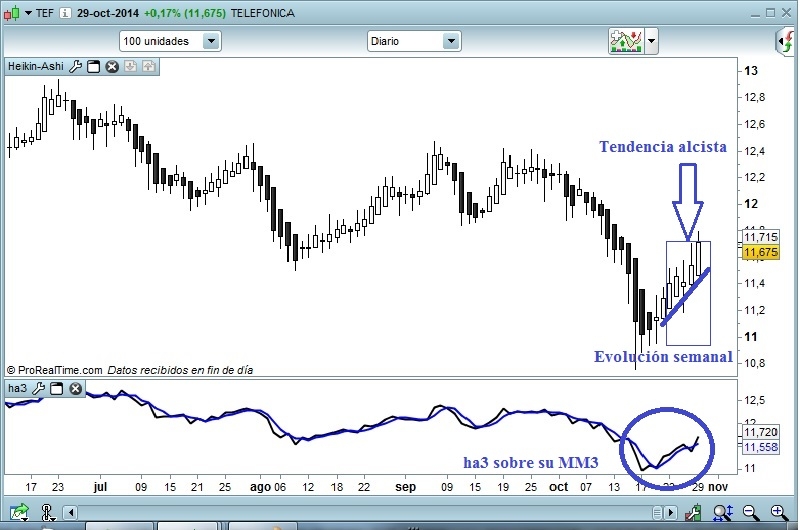The image size is (800, 530).
Task: Open Heikin-Ashi settings wrench icon
Action: point(76,66)
